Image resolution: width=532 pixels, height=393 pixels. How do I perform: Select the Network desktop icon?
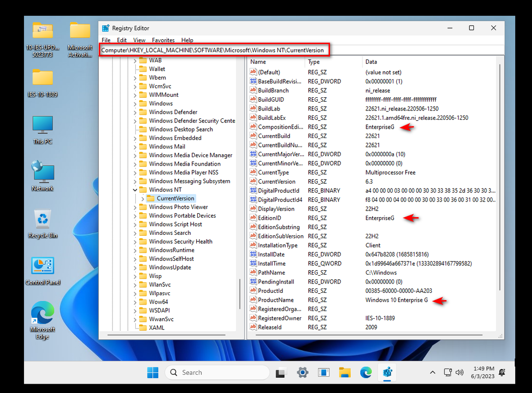tap(42, 176)
